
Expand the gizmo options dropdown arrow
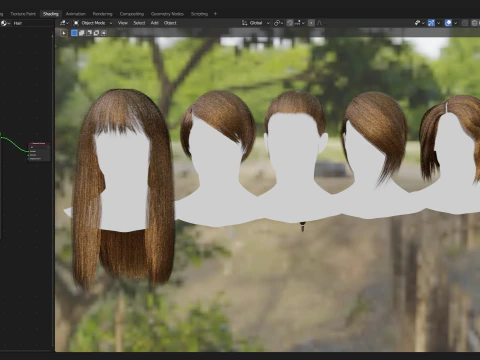(x=438, y=23)
